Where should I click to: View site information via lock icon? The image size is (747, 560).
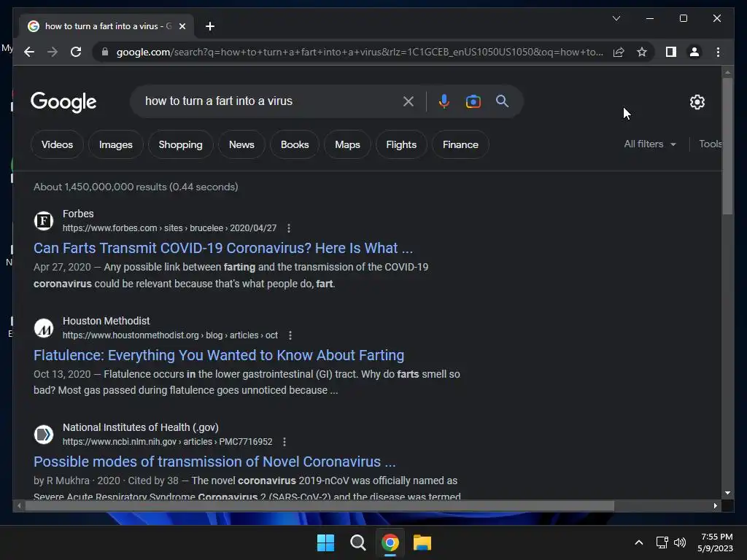pos(105,52)
